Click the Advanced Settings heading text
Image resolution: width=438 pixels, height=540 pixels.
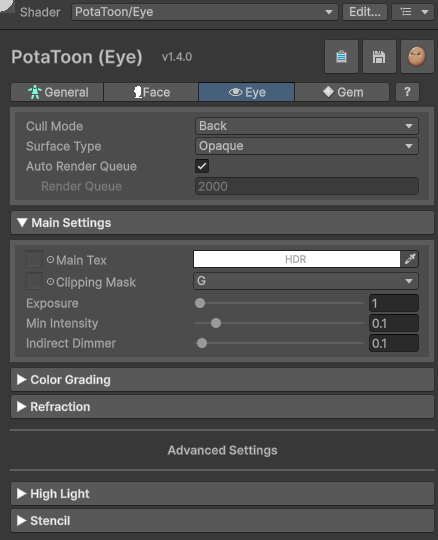click(x=222, y=450)
